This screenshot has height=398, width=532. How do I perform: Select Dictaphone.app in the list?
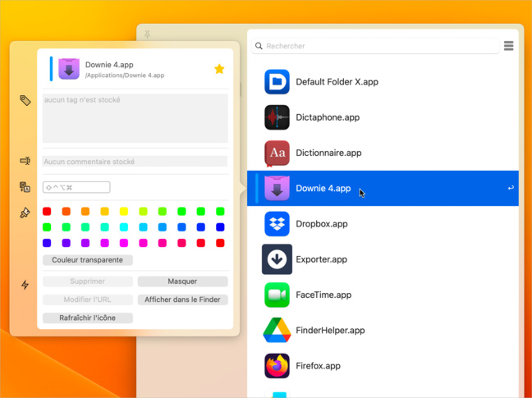pyautogui.click(x=383, y=117)
